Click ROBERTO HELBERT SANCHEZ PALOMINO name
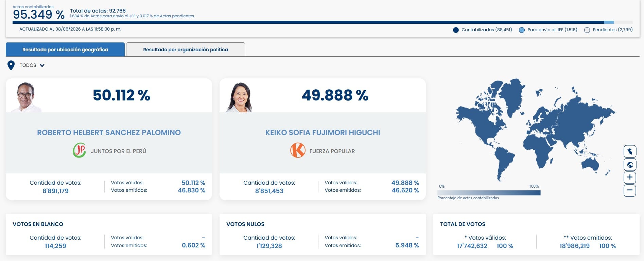 [109, 133]
